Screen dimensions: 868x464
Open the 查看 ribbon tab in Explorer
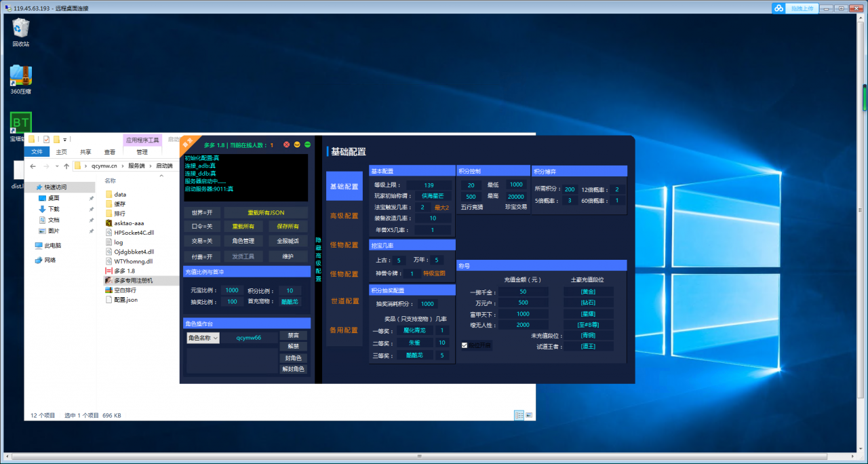(109, 152)
